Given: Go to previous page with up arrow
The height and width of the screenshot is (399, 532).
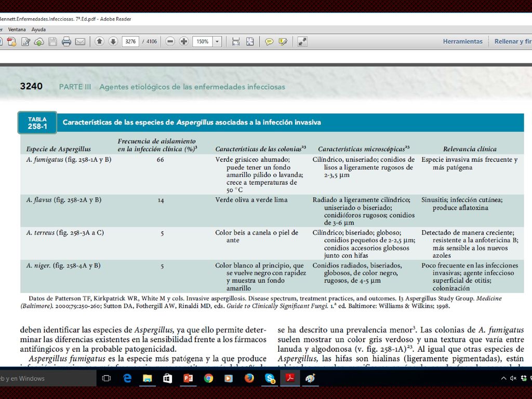Looking at the screenshot, I should tap(99, 42).
